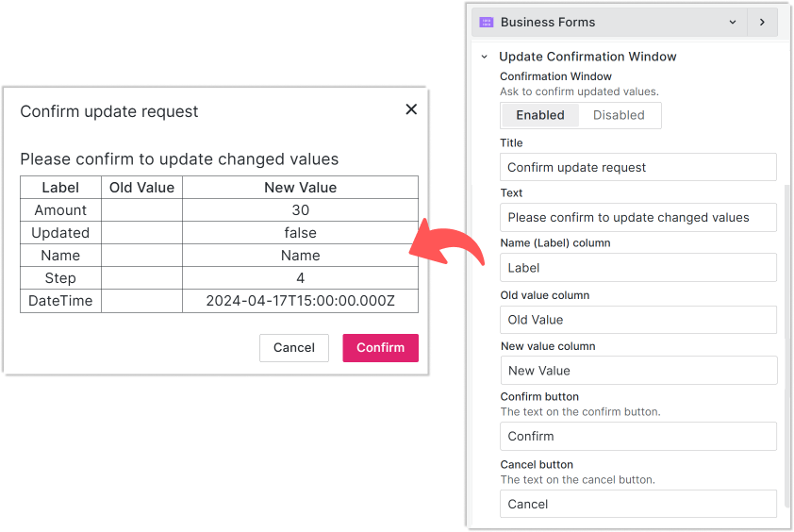Click the right arrow in panel header
This screenshot has width=794, height=532.
[762, 22]
